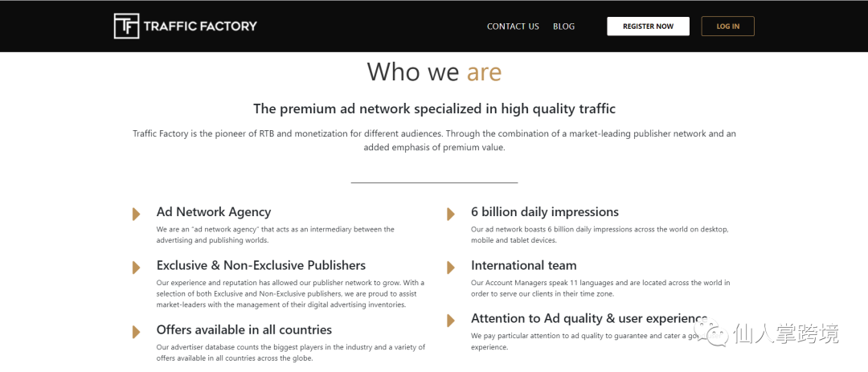The width and height of the screenshot is (868, 372).
Task: Select the International team heading
Action: click(524, 265)
